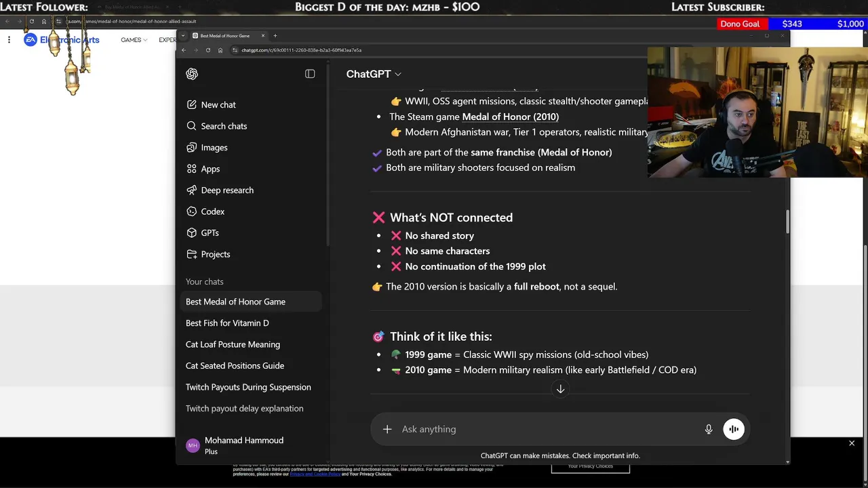The image size is (868, 488).
Task: Dismiss the EA cookie banner with the X
Action: click(x=852, y=443)
